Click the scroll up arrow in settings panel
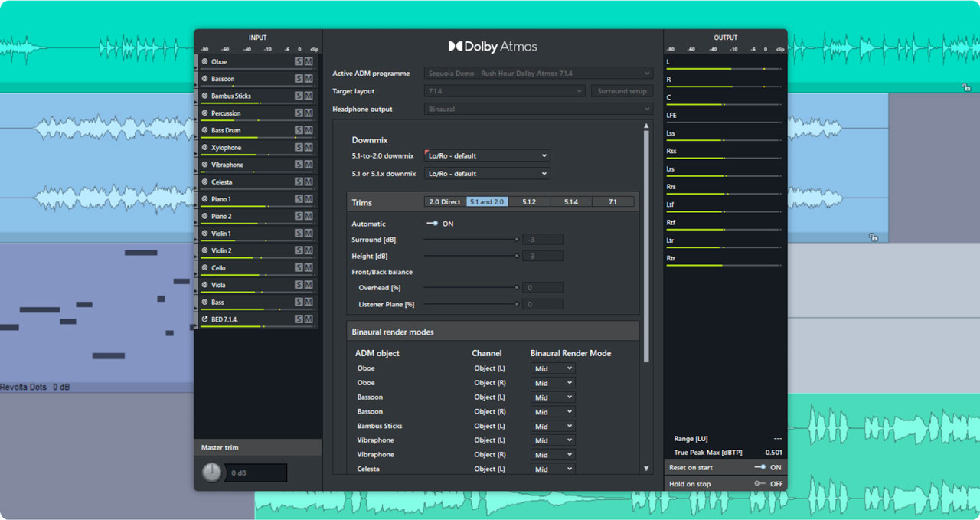The width and height of the screenshot is (980, 520). point(646,125)
